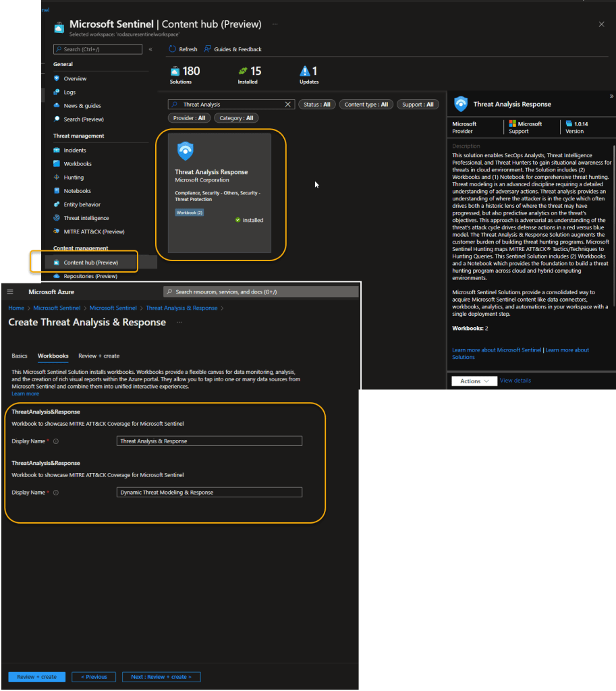Open Threat intelligence in sidebar
The width and height of the screenshot is (616, 691).
[x=86, y=218]
